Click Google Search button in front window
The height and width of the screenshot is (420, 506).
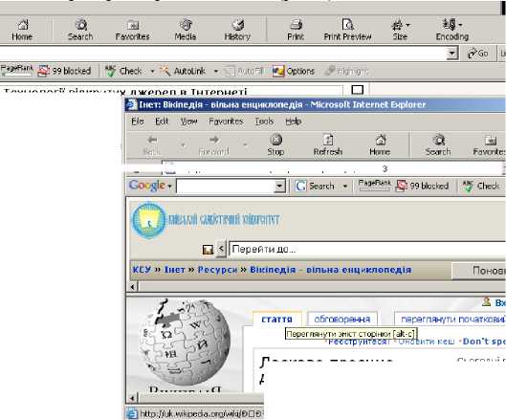pos(316,186)
